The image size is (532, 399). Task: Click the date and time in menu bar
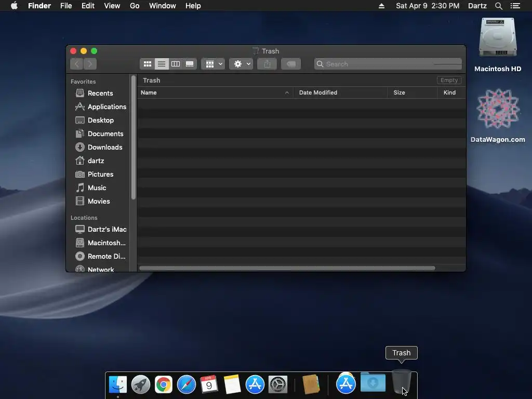click(x=428, y=6)
